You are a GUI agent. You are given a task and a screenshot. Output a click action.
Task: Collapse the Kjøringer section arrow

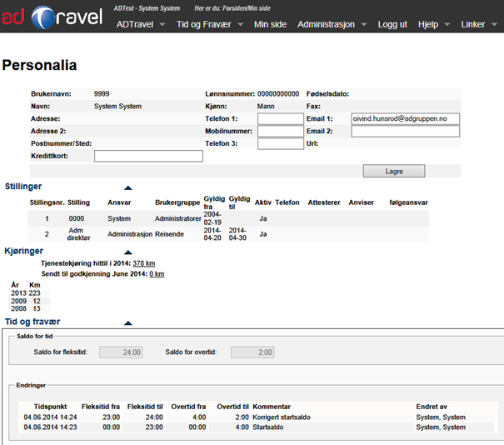(x=127, y=252)
